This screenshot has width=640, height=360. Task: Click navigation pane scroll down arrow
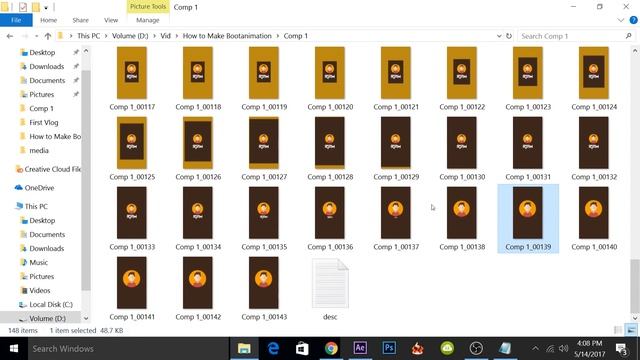click(x=86, y=318)
